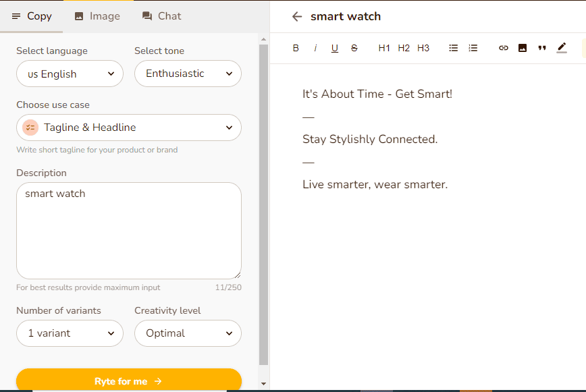Apply strikethrough formatting
The width and height of the screenshot is (586, 392).
coord(354,48)
